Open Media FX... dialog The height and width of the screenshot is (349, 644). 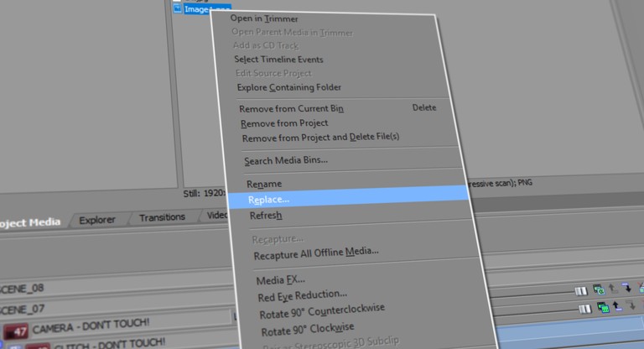tap(281, 280)
